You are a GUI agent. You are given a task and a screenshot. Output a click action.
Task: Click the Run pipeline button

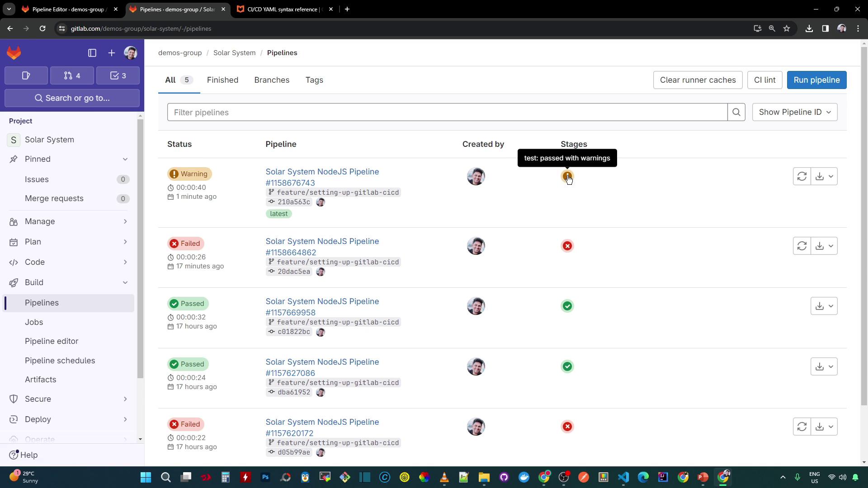[x=816, y=80]
